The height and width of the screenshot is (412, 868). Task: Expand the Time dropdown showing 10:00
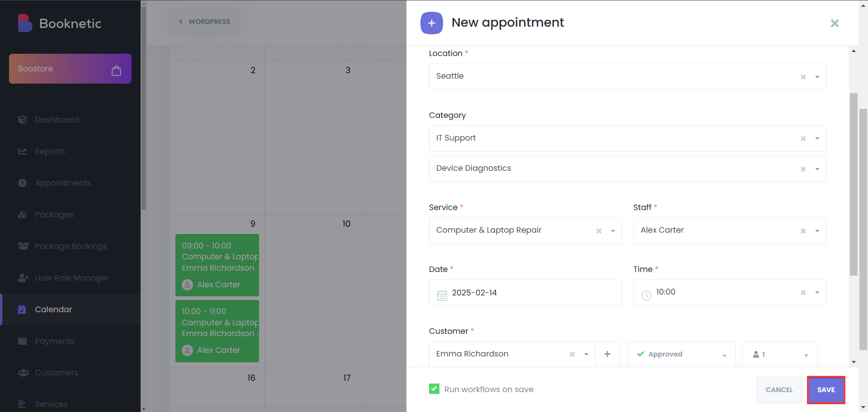click(x=817, y=293)
